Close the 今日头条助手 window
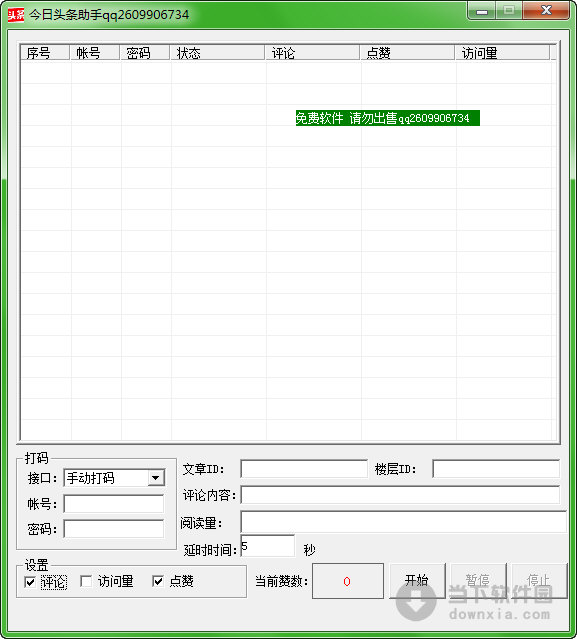The height and width of the screenshot is (639, 577). (546, 11)
